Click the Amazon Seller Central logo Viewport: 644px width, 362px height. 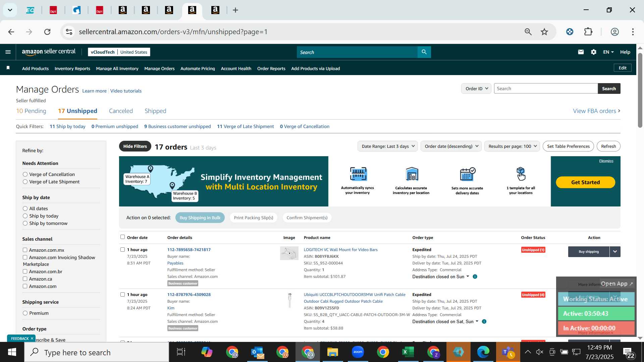pyautogui.click(x=49, y=52)
